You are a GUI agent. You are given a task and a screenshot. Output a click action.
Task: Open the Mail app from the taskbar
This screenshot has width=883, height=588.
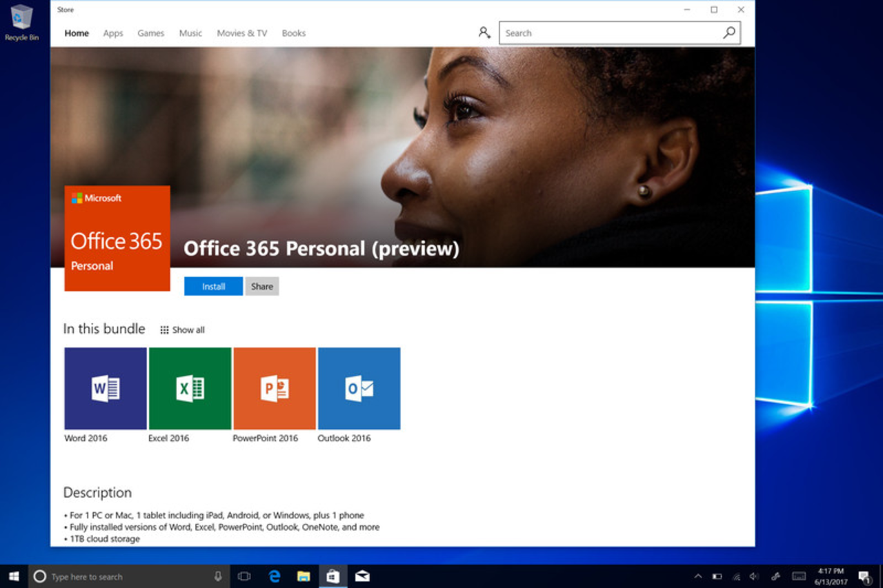[x=362, y=576]
